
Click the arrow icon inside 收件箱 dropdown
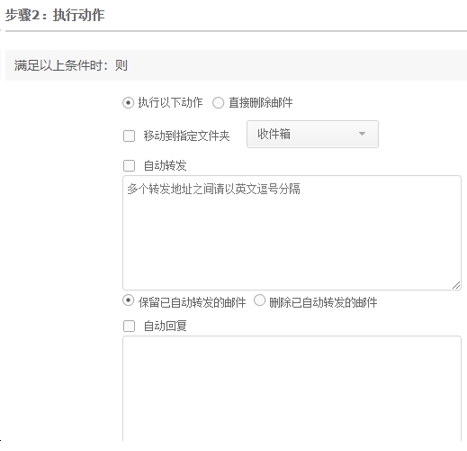click(362, 134)
